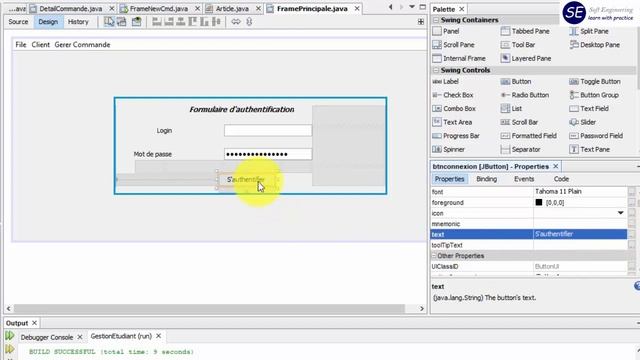Image resolution: width=640 pixels, height=360 pixels.
Task: Toggle horizontal resizability designer icon
Action: [236, 22]
